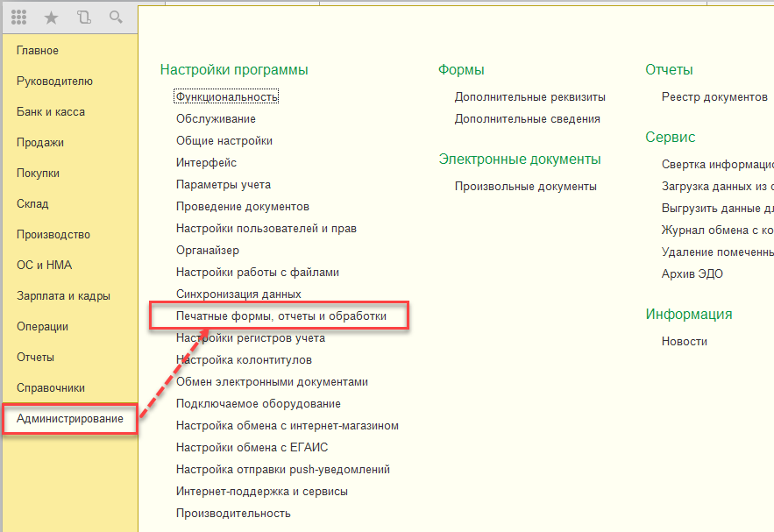Open Удаление помеченных objects link

(718, 252)
